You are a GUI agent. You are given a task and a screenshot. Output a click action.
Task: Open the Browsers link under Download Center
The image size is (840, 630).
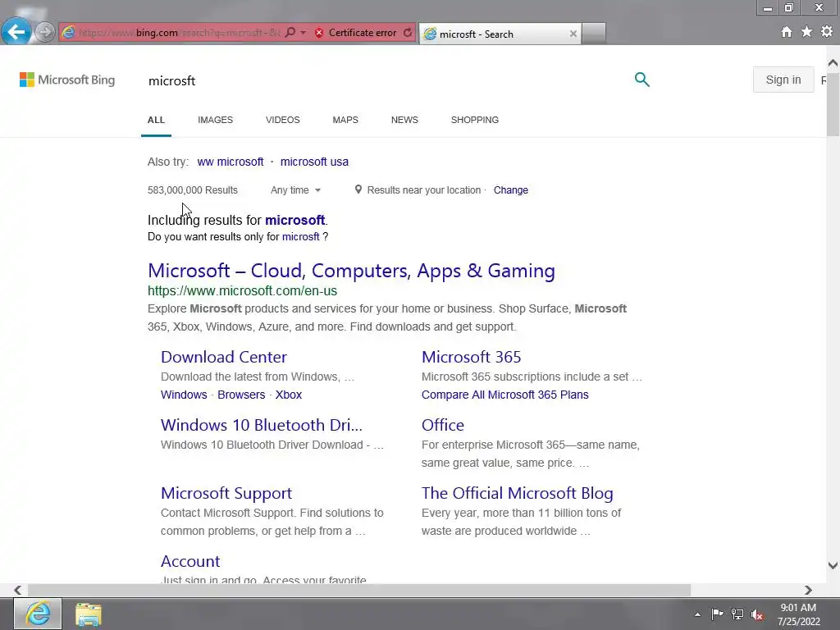coord(241,395)
